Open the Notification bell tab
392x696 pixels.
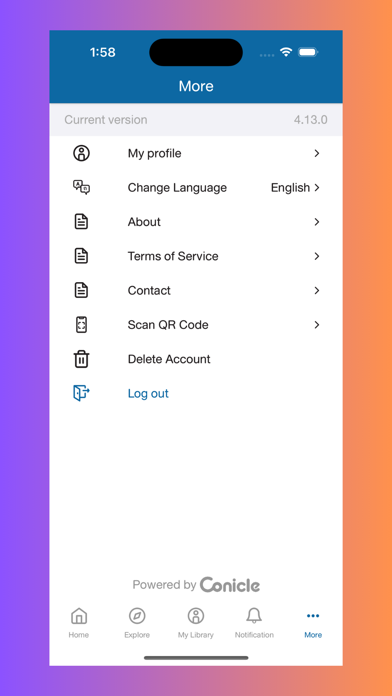pyautogui.click(x=254, y=623)
